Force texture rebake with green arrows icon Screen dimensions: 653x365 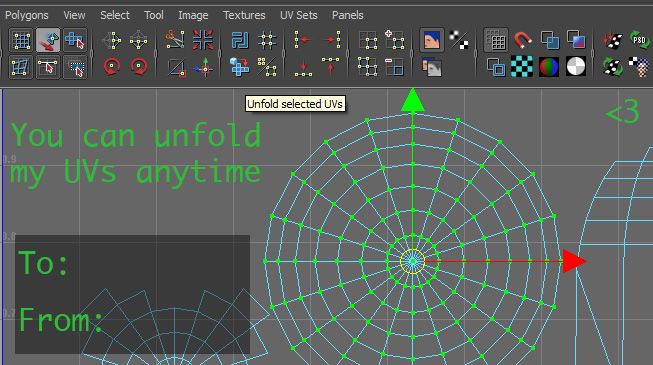pos(613,67)
